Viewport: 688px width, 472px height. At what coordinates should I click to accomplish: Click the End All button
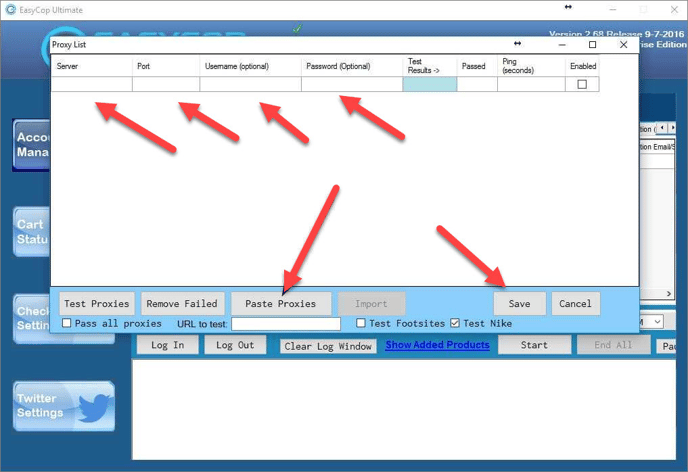click(x=613, y=345)
